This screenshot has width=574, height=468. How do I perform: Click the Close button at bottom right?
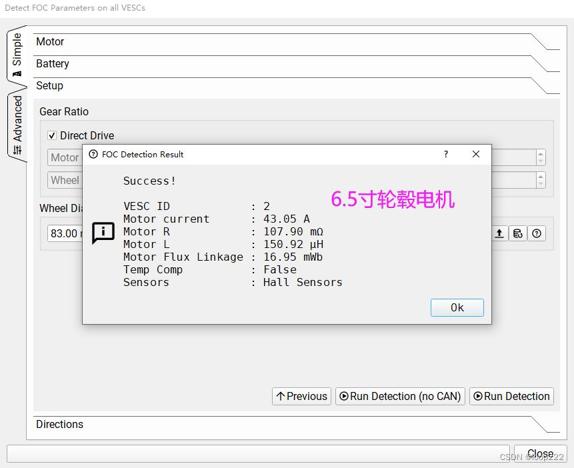540,454
